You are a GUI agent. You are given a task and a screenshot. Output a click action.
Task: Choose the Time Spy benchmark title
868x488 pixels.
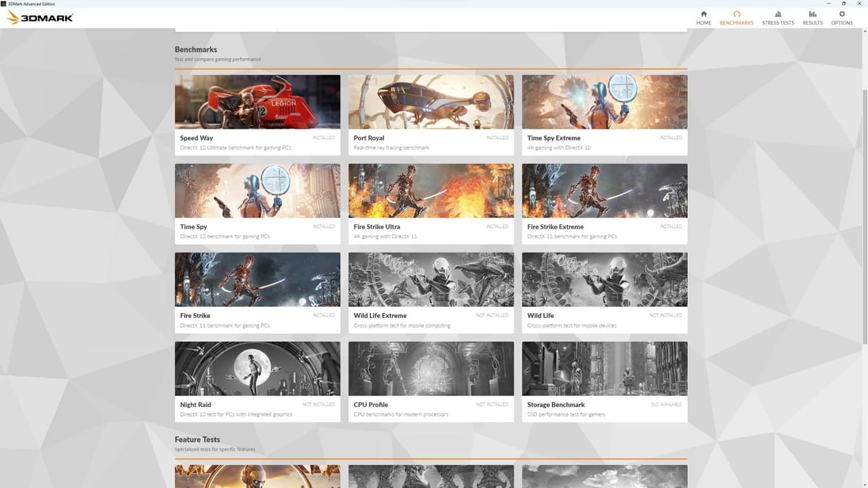coord(193,227)
